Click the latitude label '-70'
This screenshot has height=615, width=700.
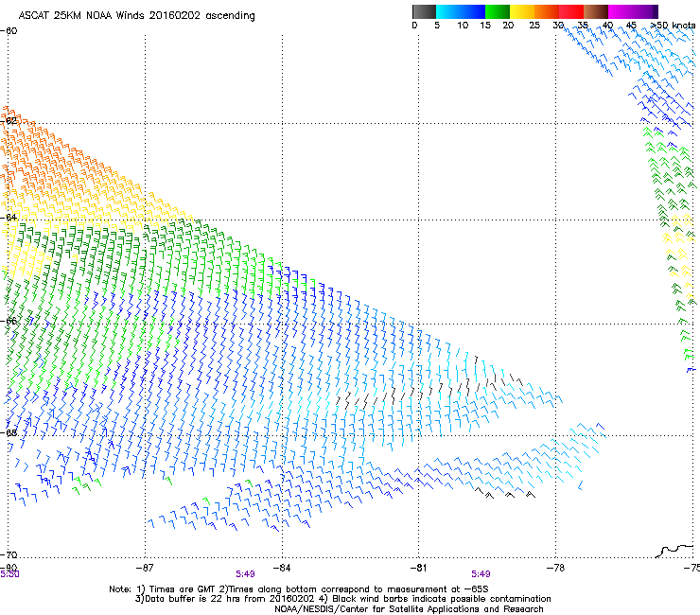(9, 554)
